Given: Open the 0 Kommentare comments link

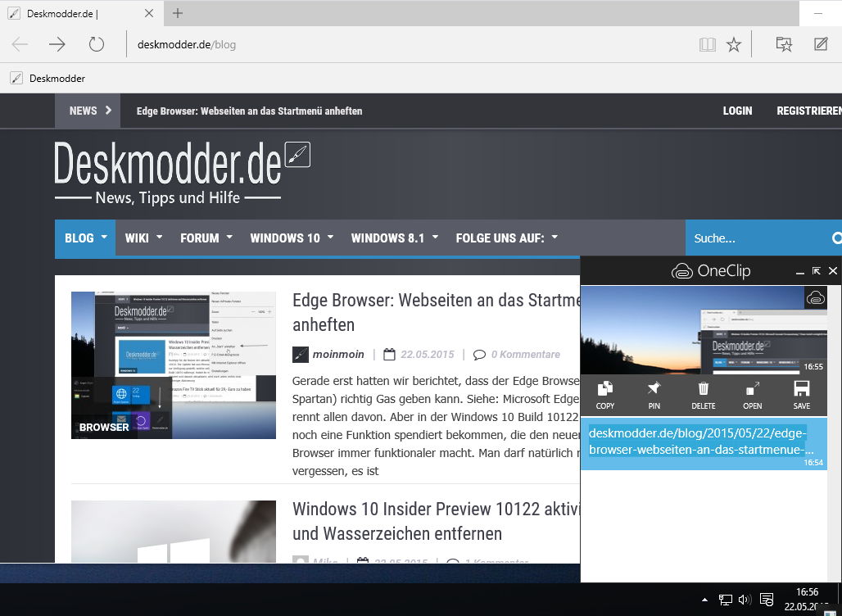Looking at the screenshot, I should [517, 355].
